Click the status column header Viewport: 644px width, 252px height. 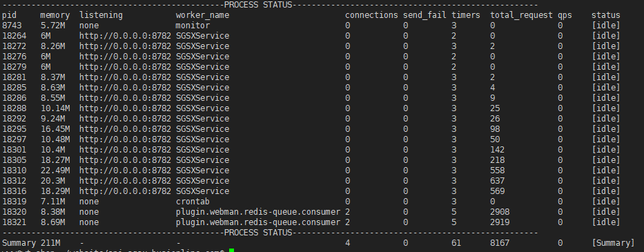click(x=606, y=15)
